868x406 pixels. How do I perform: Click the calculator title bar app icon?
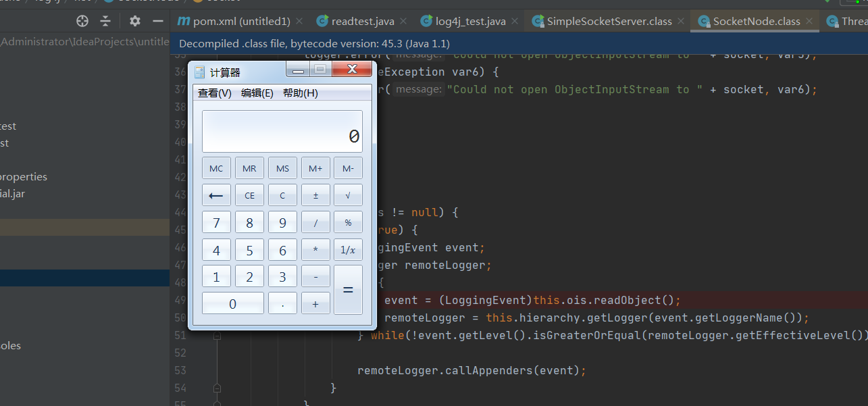[200, 72]
